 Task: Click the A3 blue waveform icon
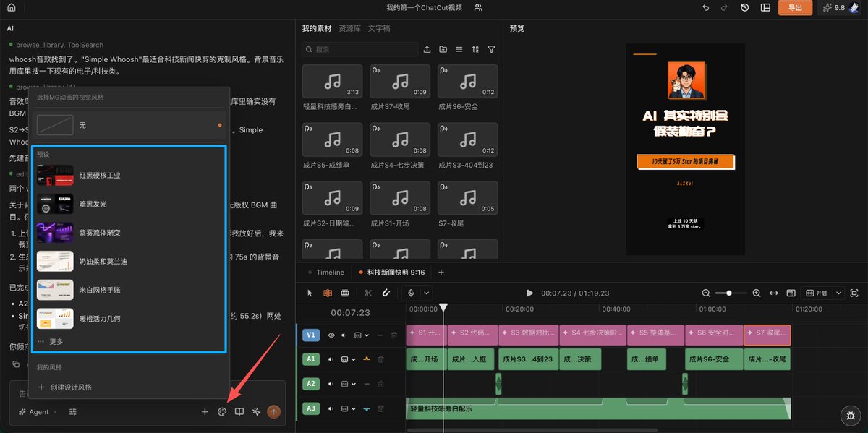coord(367,408)
